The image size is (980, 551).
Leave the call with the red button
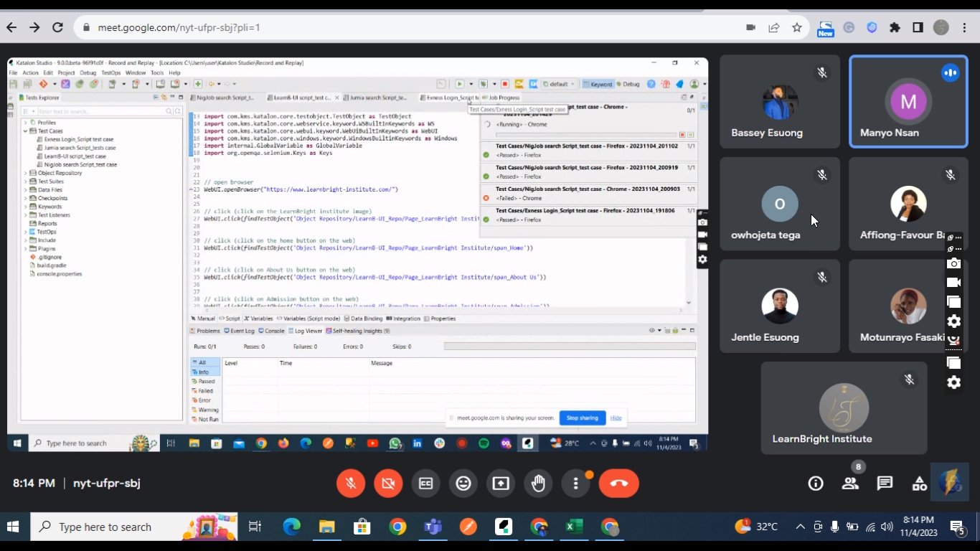(x=618, y=484)
